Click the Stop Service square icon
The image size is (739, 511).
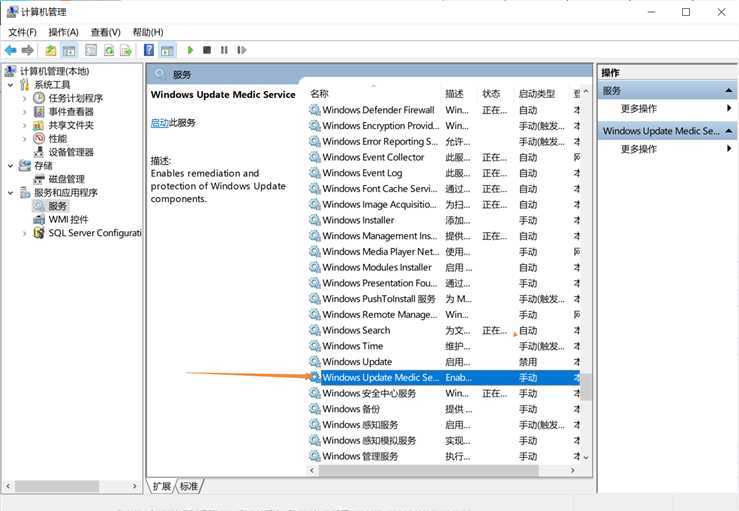pos(207,50)
